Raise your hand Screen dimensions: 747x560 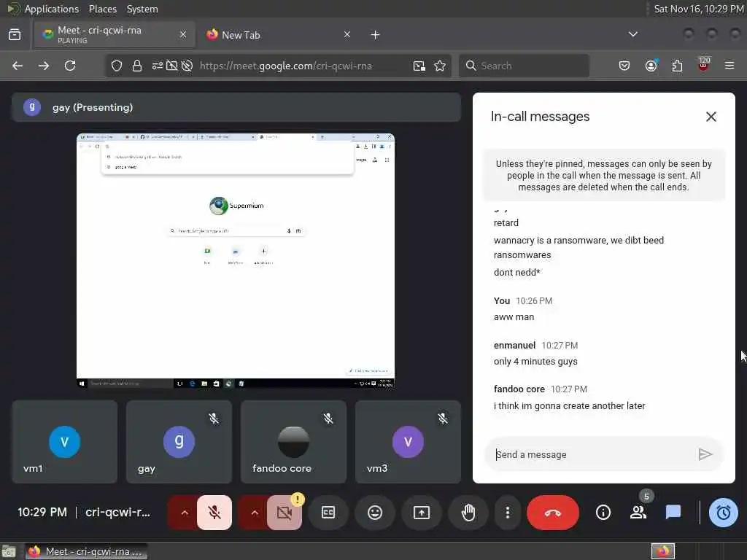coord(468,513)
